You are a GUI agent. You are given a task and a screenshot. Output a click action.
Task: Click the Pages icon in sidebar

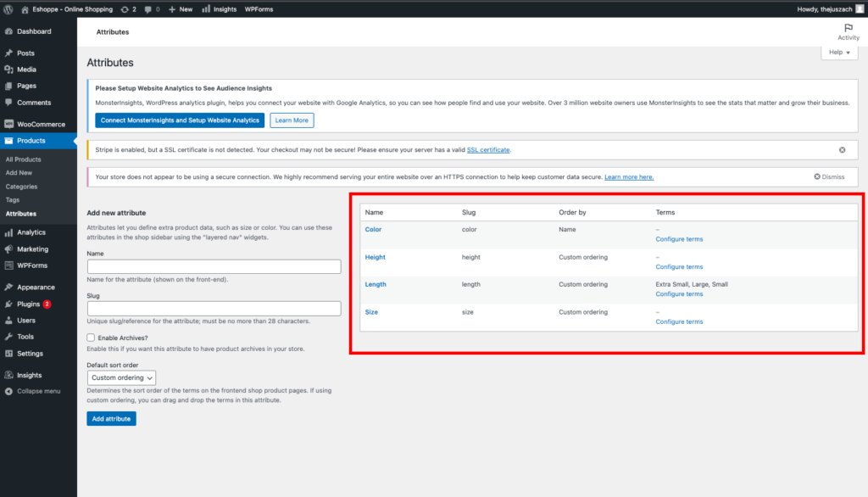(x=8, y=86)
